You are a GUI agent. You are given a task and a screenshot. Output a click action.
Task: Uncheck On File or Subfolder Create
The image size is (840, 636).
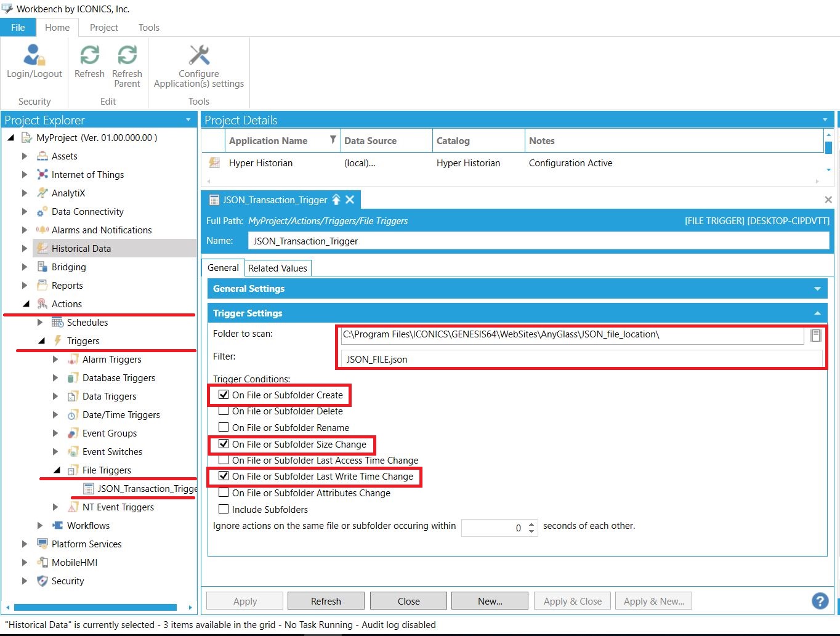(224, 395)
